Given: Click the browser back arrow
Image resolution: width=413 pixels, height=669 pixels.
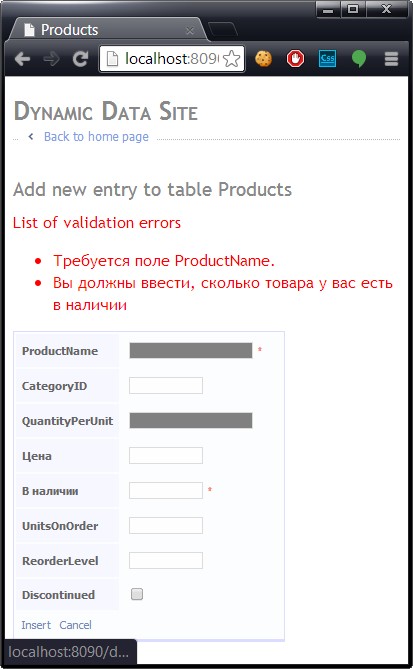Looking at the screenshot, I should click(x=23, y=59).
